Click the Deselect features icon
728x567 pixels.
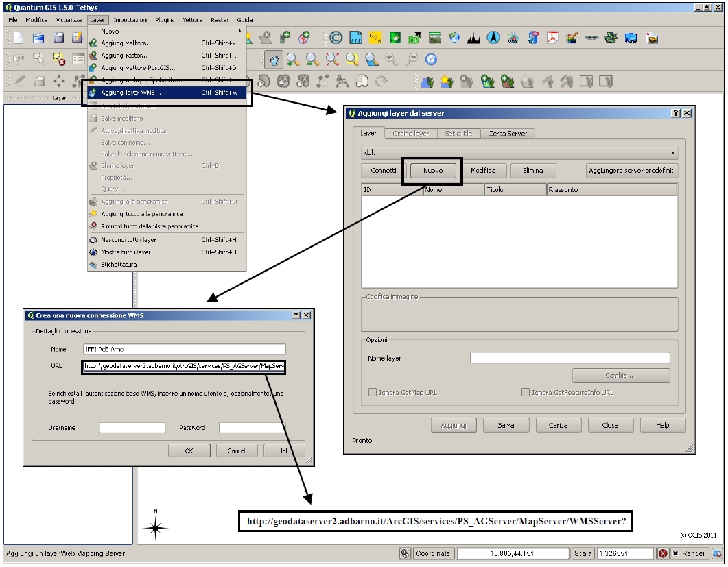[x=58, y=59]
